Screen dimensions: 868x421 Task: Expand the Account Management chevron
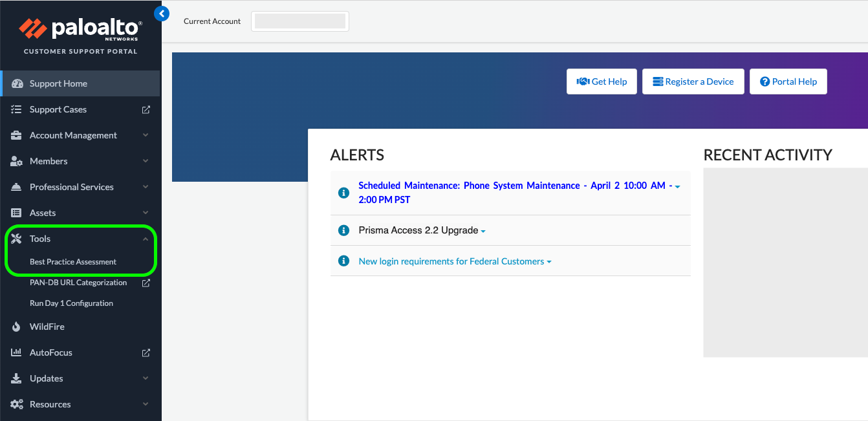(x=146, y=135)
